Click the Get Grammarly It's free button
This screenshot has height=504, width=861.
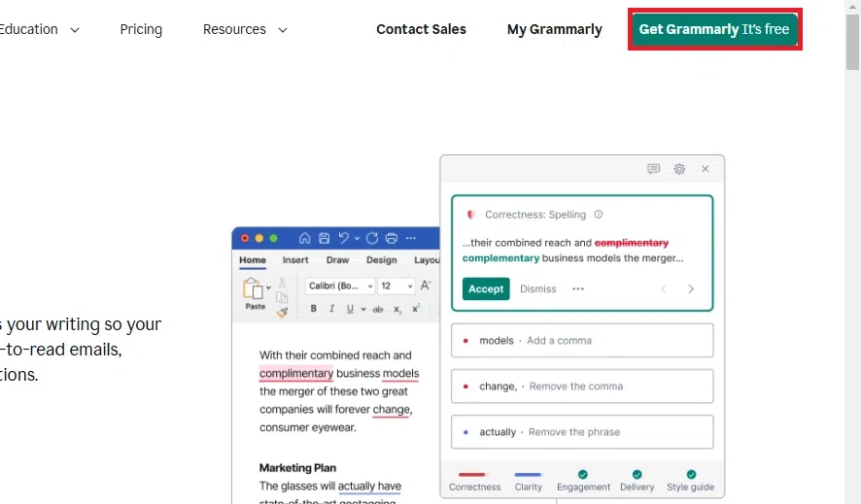714,29
